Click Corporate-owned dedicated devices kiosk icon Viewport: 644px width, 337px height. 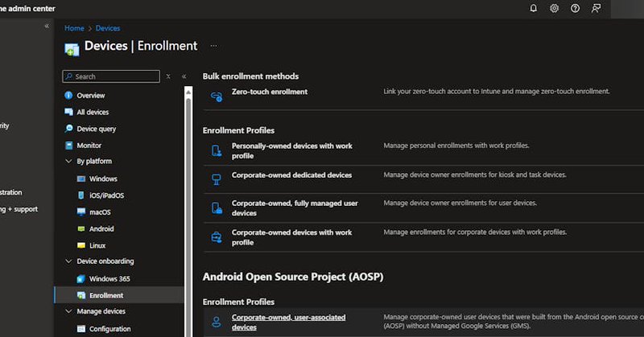217,179
